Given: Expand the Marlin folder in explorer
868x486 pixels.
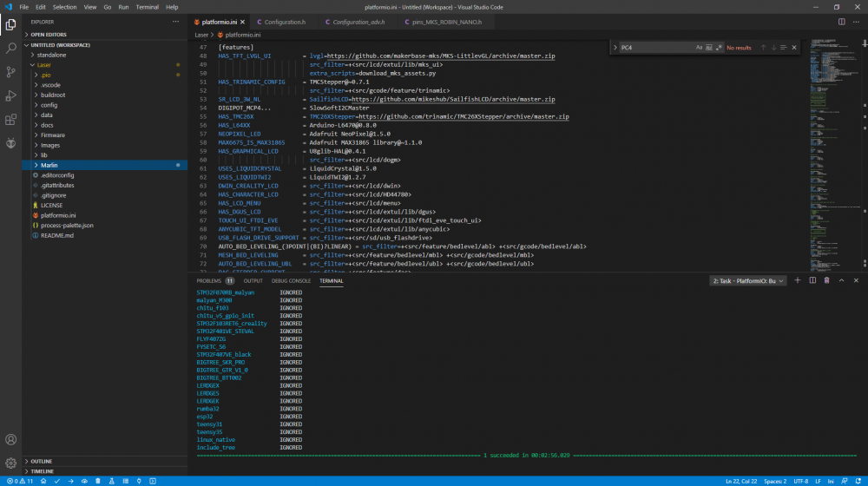Looking at the screenshot, I should click(x=49, y=165).
